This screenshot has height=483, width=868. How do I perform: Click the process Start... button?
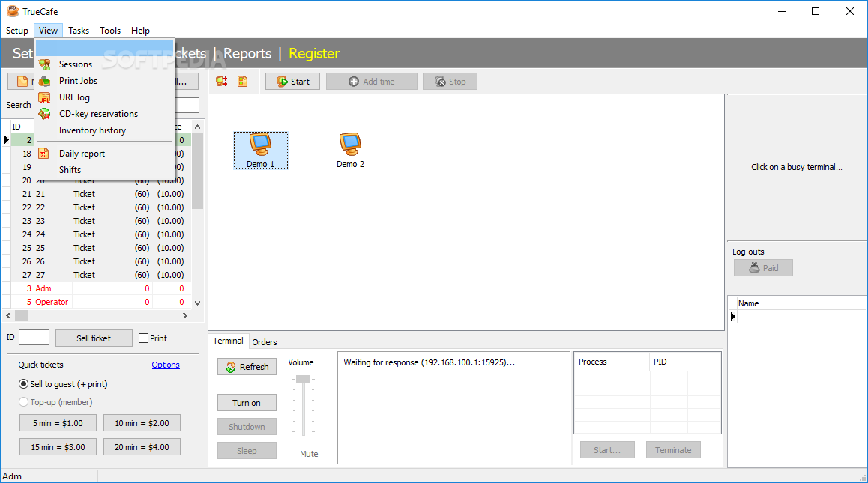tap(607, 450)
